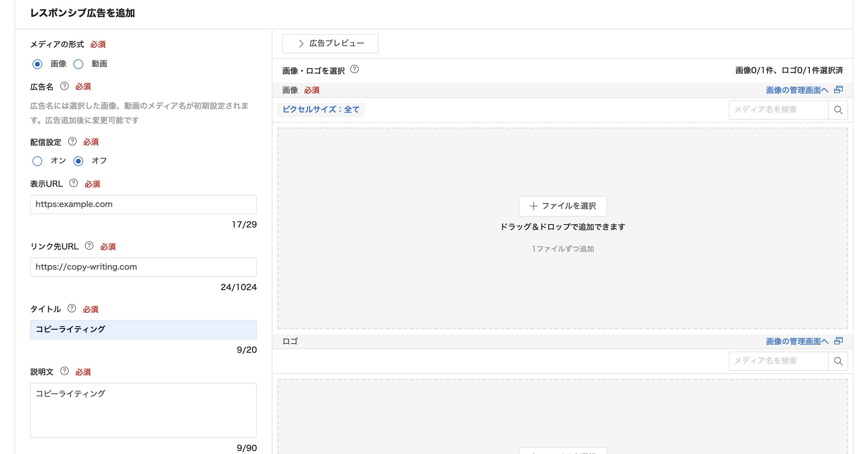Click help icon next to 配信設定
Viewport: 868px width, 454px height.
click(72, 142)
